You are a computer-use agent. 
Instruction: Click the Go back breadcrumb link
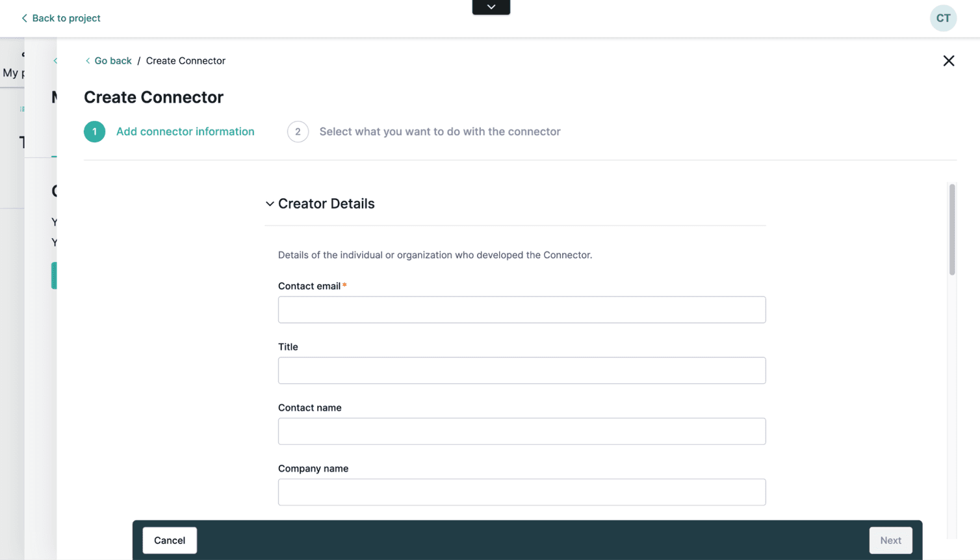(112, 60)
